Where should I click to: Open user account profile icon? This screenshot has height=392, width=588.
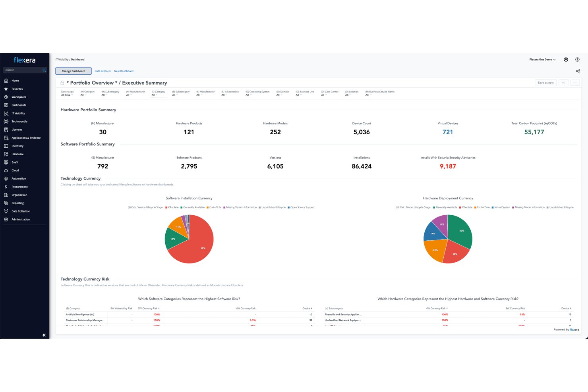566,60
